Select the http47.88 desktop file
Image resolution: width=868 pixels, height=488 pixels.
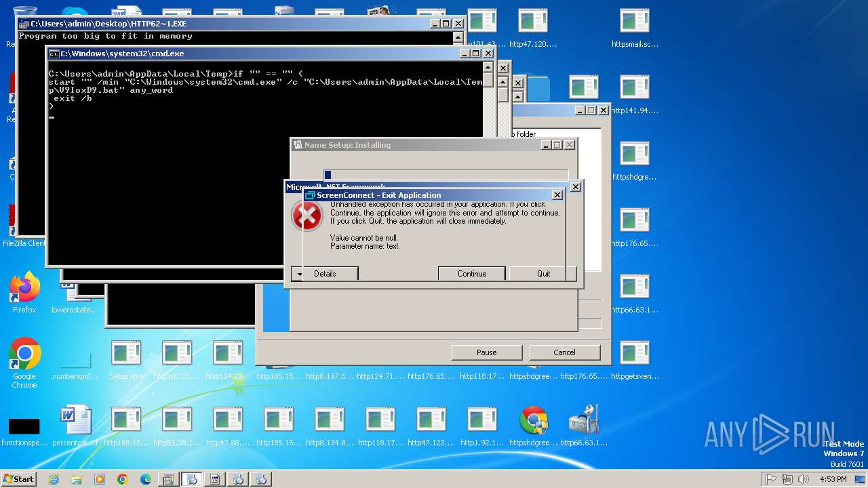coord(228,427)
